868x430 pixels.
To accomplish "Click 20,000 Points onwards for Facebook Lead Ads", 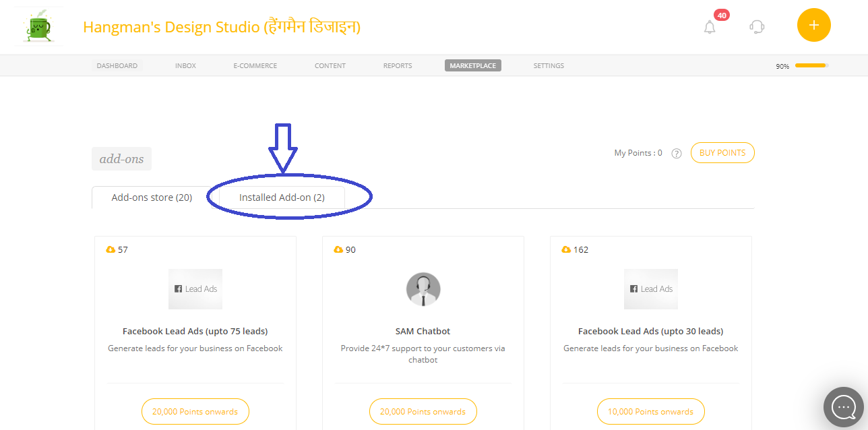I will click(195, 411).
